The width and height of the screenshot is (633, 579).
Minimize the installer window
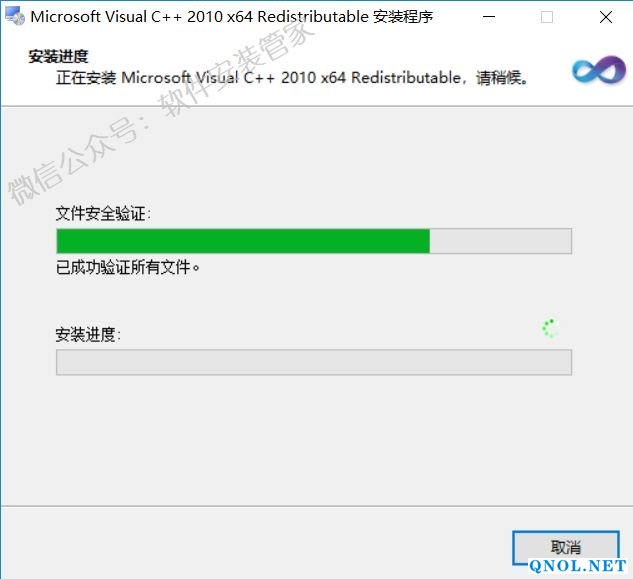click(x=489, y=17)
